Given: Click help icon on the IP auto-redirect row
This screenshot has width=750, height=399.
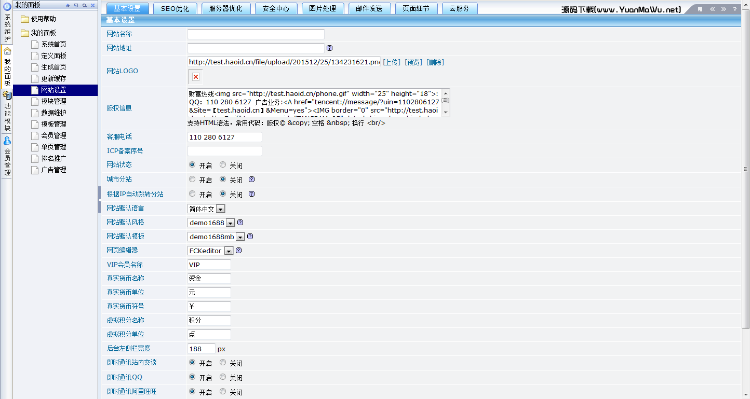Looking at the screenshot, I should tap(252, 194).
